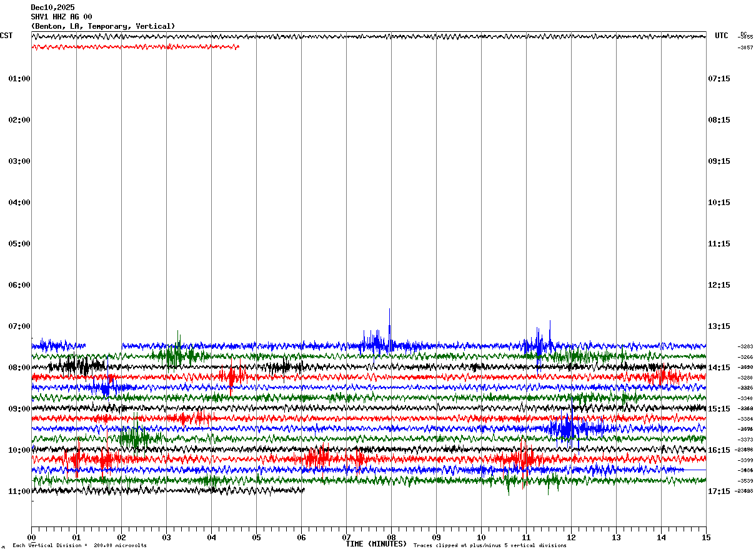Click the short red trace near the top

[x=135, y=46]
